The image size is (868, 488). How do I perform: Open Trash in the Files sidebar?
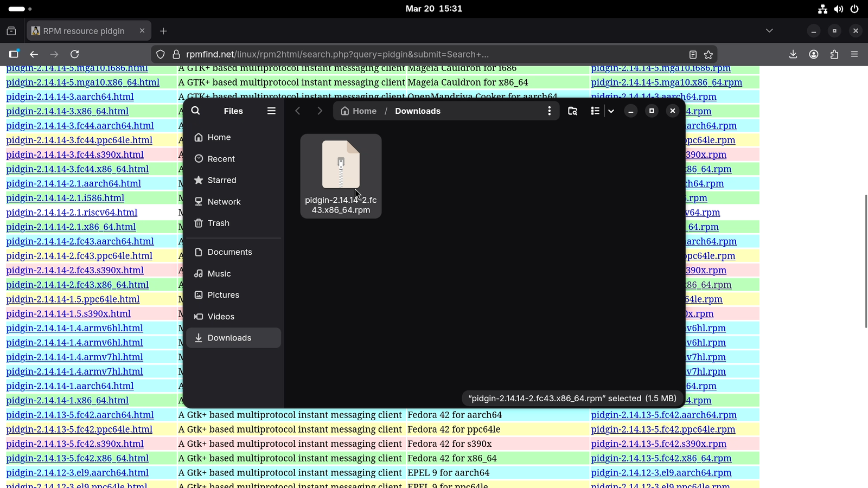click(x=233, y=223)
